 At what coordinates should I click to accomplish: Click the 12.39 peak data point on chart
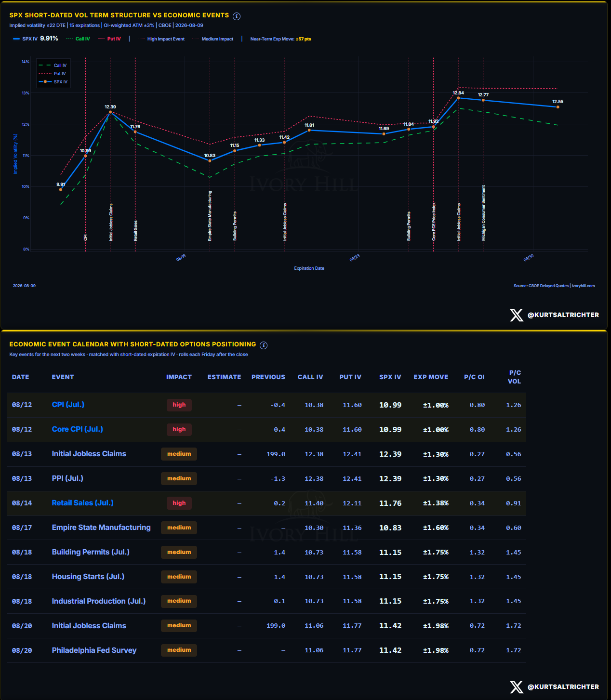110,112
